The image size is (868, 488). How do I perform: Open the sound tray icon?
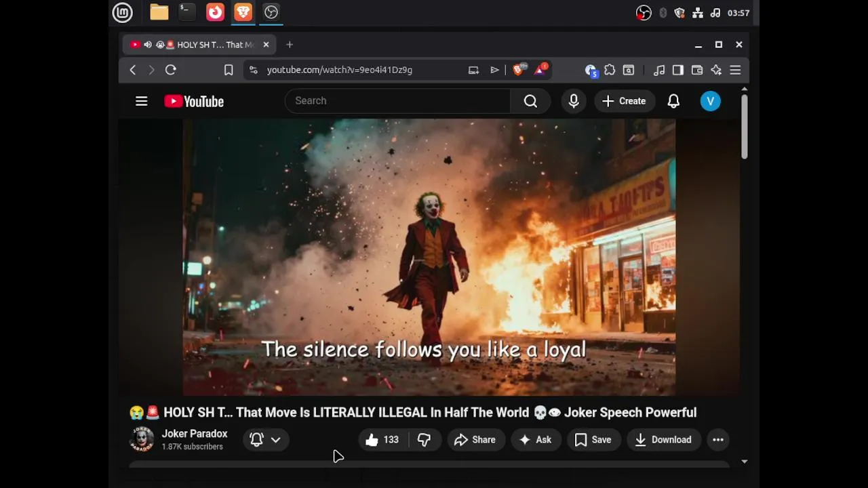(x=715, y=13)
